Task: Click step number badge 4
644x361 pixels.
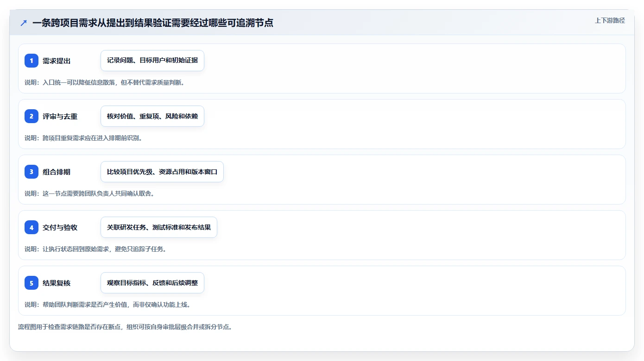Action: 32,227
